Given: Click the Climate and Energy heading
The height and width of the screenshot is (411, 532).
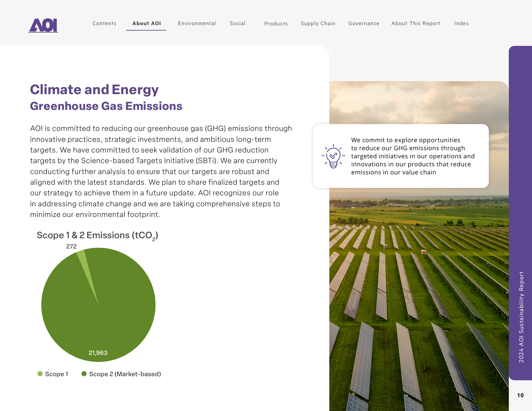Looking at the screenshot, I should click(94, 90).
